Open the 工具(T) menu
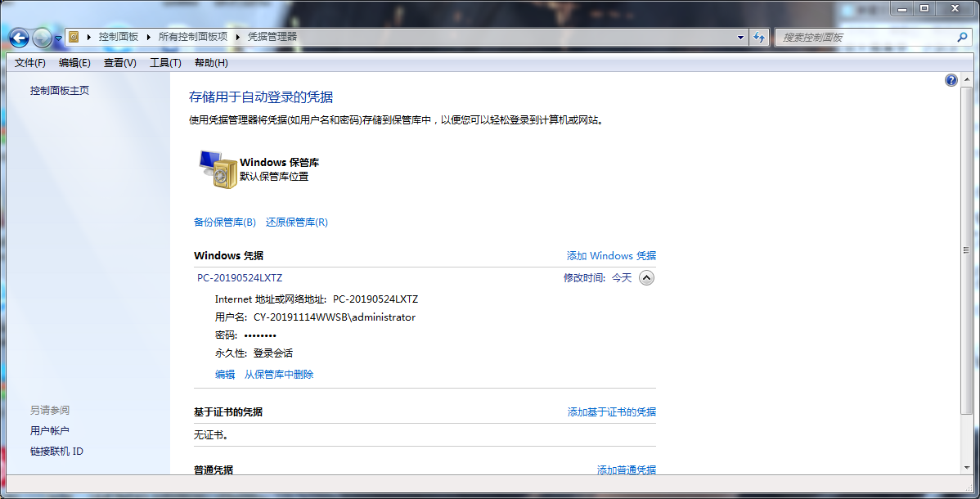 coord(165,62)
